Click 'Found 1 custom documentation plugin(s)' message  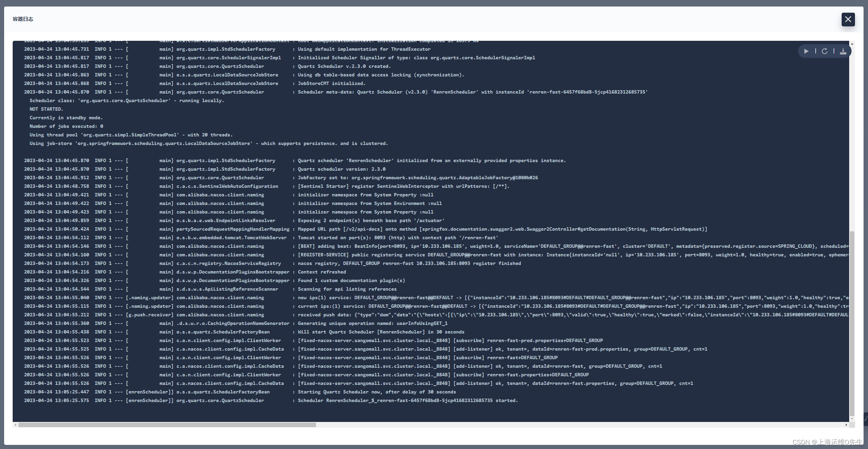point(351,280)
